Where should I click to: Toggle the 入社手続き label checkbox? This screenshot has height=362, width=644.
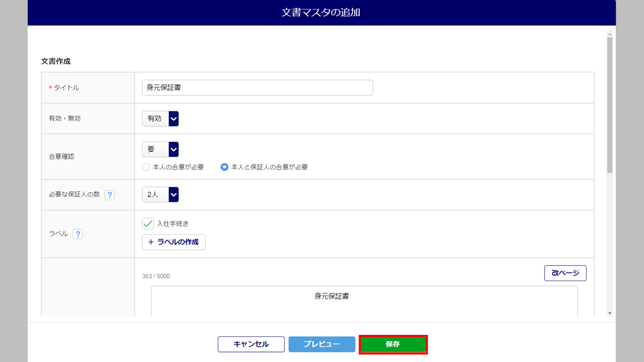pyautogui.click(x=148, y=224)
